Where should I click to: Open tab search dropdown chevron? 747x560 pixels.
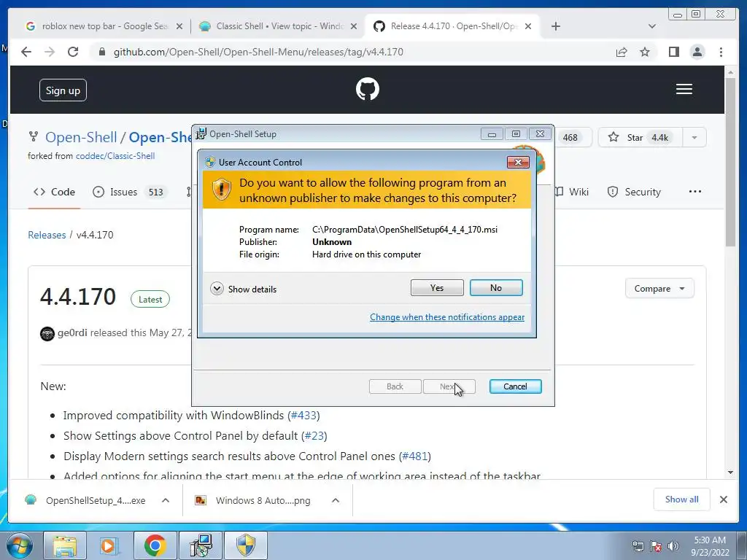[x=652, y=26]
